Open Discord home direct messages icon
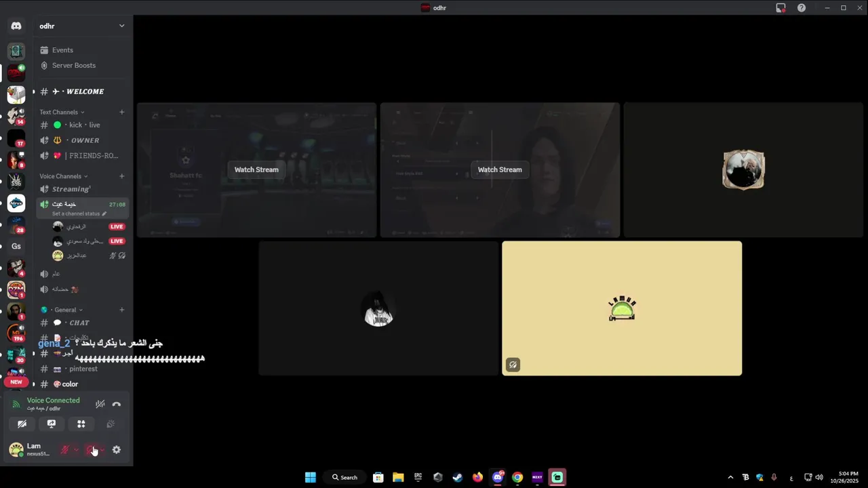 pyautogui.click(x=16, y=26)
